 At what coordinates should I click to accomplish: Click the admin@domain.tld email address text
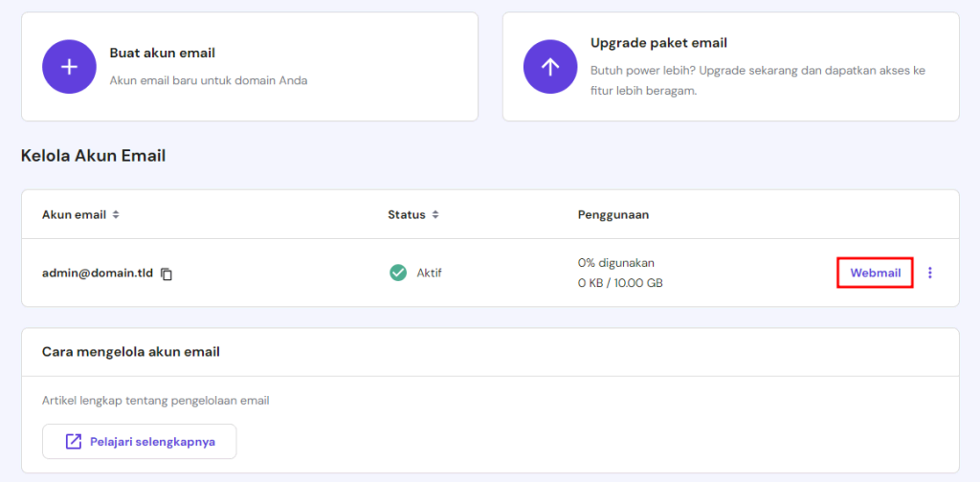point(98,273)
